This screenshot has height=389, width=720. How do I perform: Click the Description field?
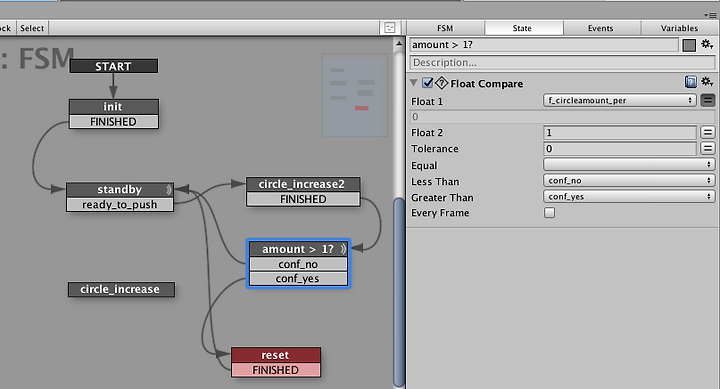(x=562, y=62)
